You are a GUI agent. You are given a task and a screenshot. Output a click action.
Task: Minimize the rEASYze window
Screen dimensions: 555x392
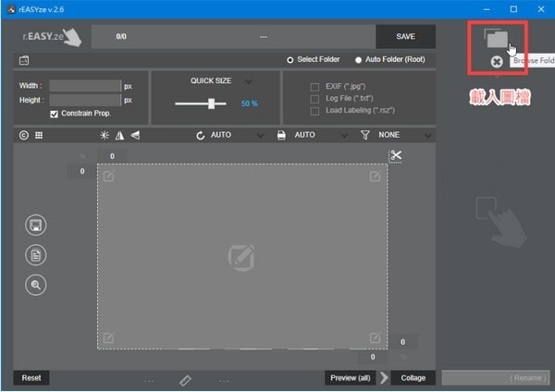[487, 9]
